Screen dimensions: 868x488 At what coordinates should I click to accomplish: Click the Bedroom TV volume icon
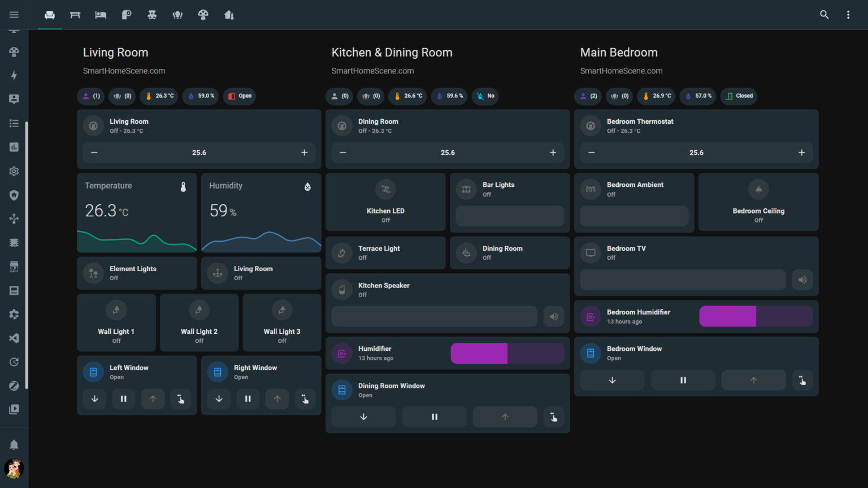pos(802,280)
